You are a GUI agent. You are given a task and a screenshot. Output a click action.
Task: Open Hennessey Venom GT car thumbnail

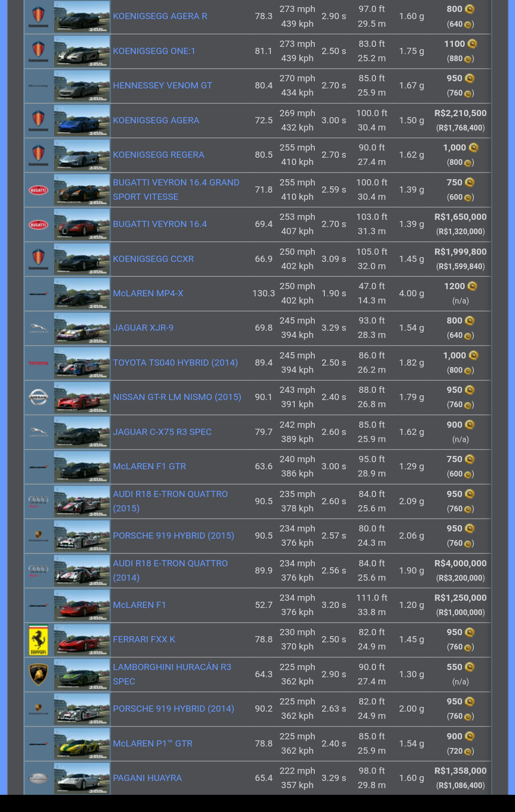[x=82, y=86]
